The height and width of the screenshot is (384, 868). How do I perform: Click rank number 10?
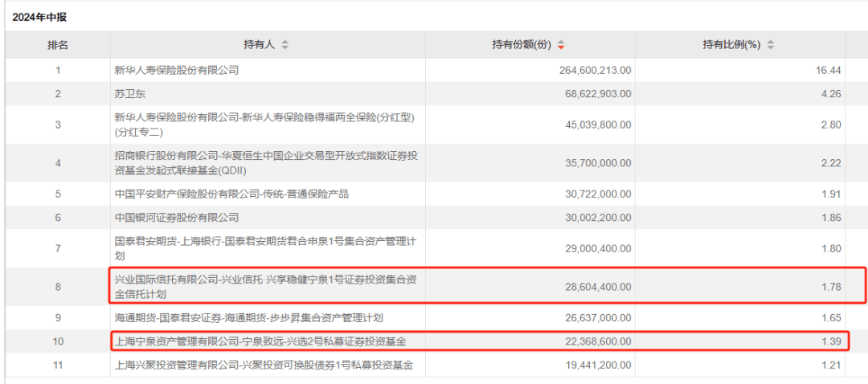pyautogui.click(x=58, y=342)
